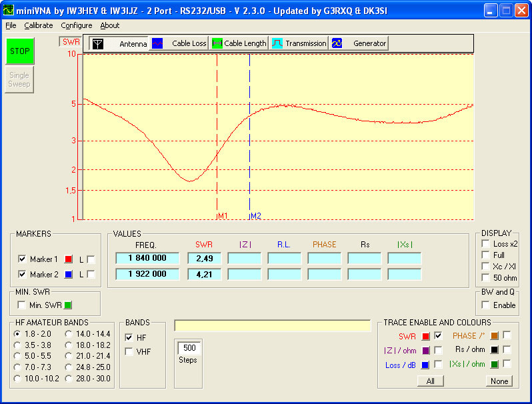Select the 7.0 - 7.3 band

17,367
